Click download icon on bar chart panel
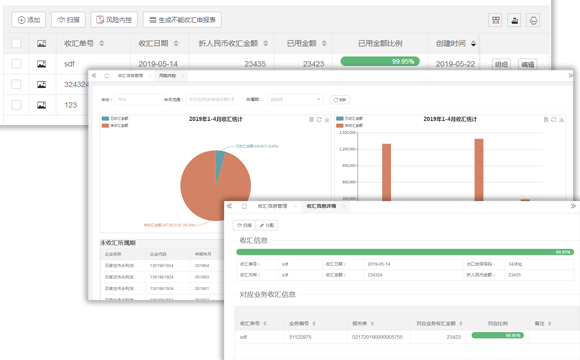The image size is (580, 360). coord(561,120)
